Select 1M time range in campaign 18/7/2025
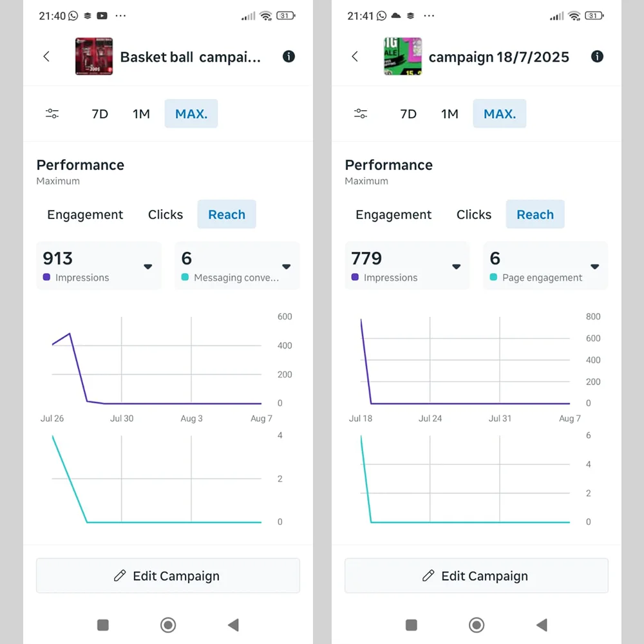644x644 pixels. tap(450, 114)
